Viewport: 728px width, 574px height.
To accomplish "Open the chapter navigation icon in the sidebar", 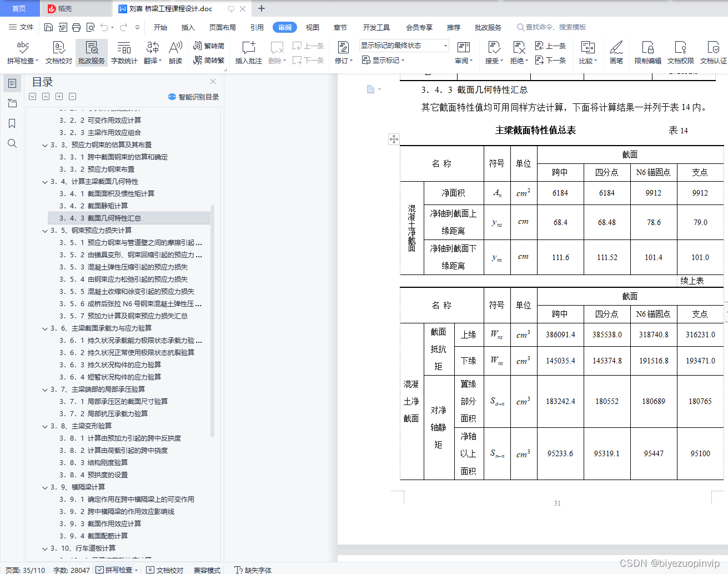I will [12, 103].
